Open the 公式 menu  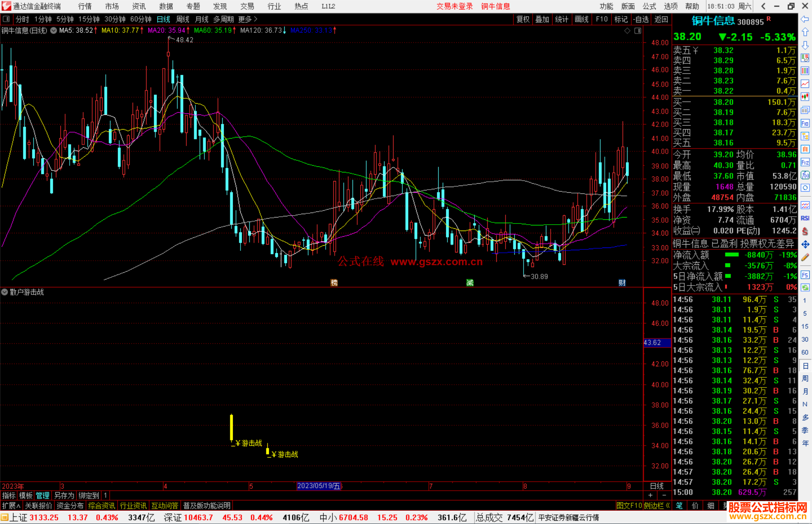tap(649, 6)
